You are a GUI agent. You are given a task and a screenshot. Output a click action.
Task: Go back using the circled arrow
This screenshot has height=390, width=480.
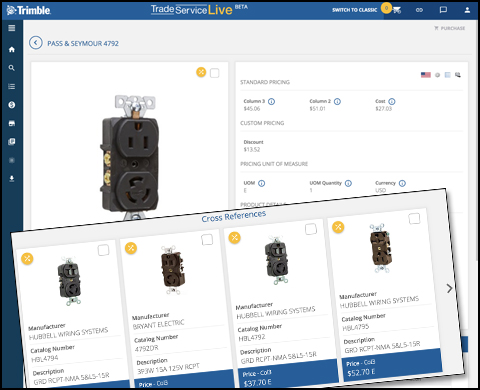(x=36, y=43)
